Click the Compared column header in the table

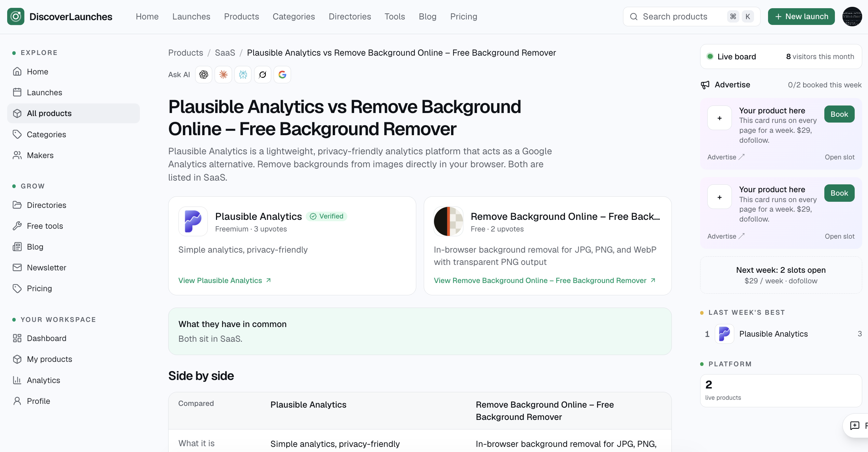(x=196, y=403)
